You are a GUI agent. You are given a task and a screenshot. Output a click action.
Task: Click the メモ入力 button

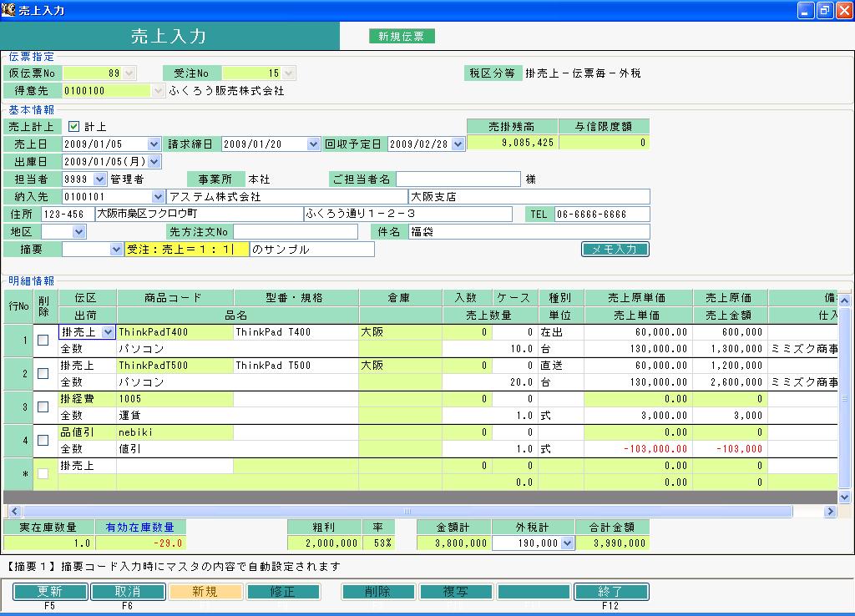tap(615, 249)
